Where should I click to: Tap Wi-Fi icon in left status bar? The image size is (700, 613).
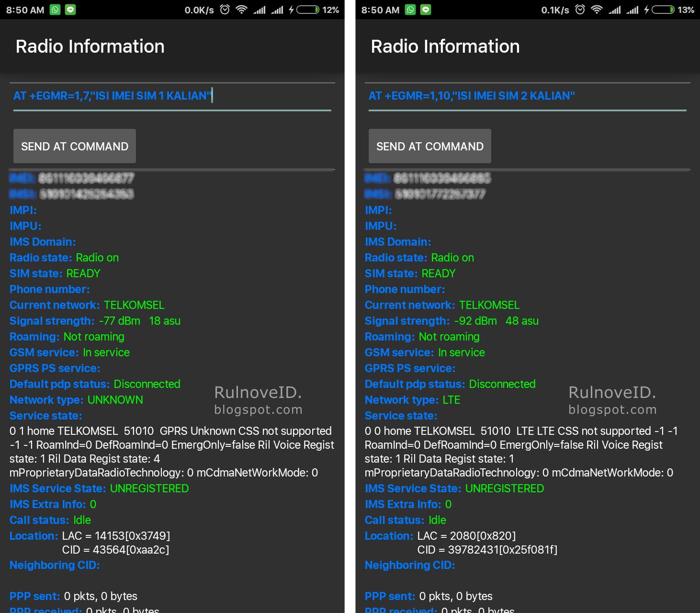pyautogui.click(x=242, y=10)
